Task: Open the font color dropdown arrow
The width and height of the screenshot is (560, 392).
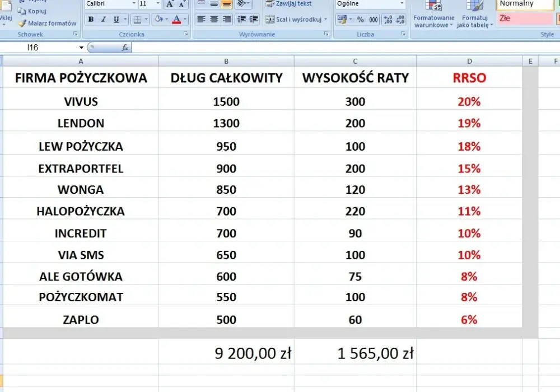Action: [x=185, y=19]
